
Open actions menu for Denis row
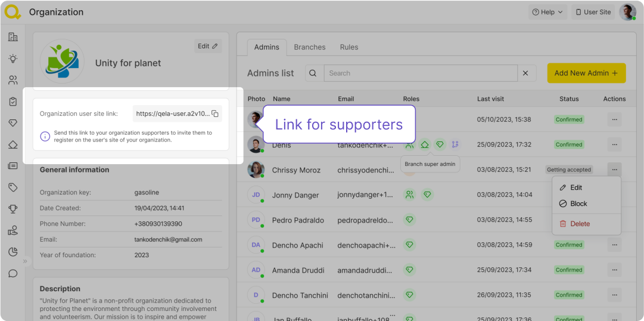click(x=614, y=144)
